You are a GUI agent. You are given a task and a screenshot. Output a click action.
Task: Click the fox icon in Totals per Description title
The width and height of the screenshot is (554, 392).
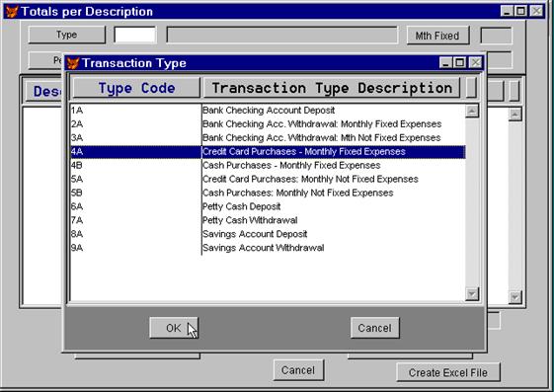[x=11, y=12]
